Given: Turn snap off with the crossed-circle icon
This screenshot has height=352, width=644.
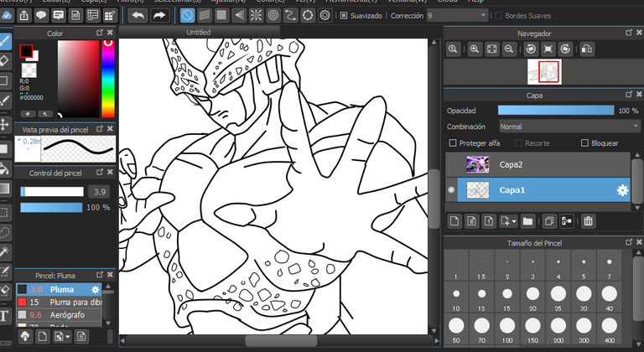Looking at the screenshot, I should point(187,16).
